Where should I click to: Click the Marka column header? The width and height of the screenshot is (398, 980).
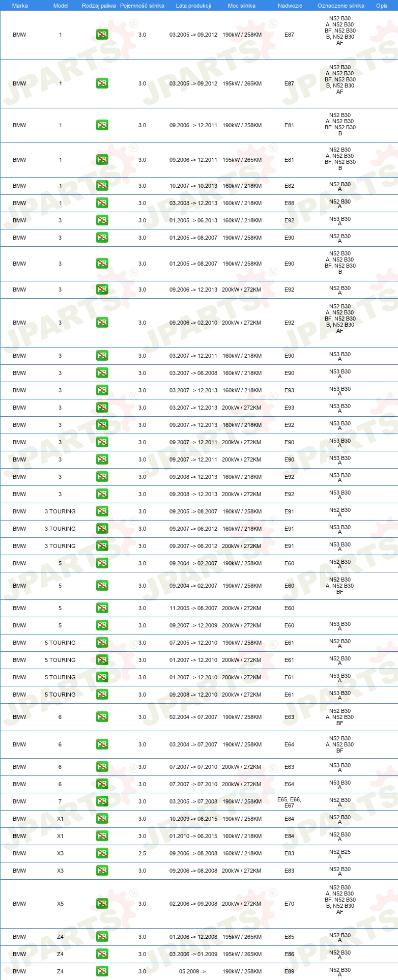[20, 6]
